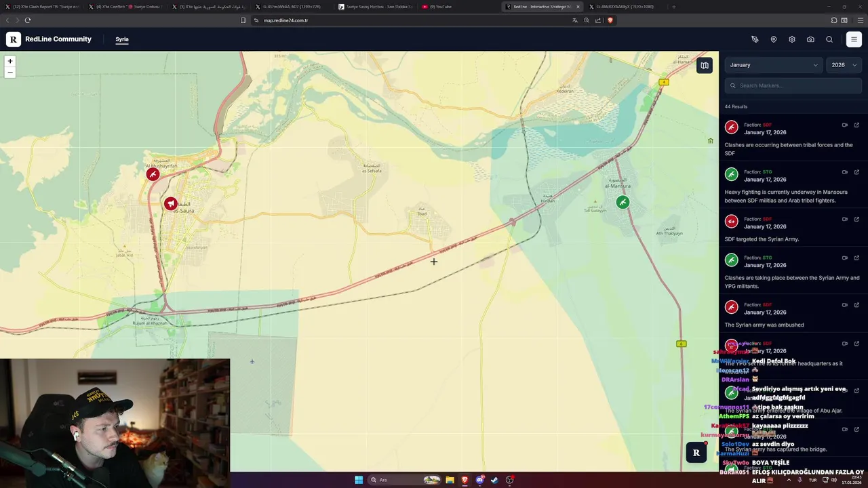Switch to the G-4WvRXYAA88yX browser tab
Screen dimensions: 868x488
coord(625,7)
